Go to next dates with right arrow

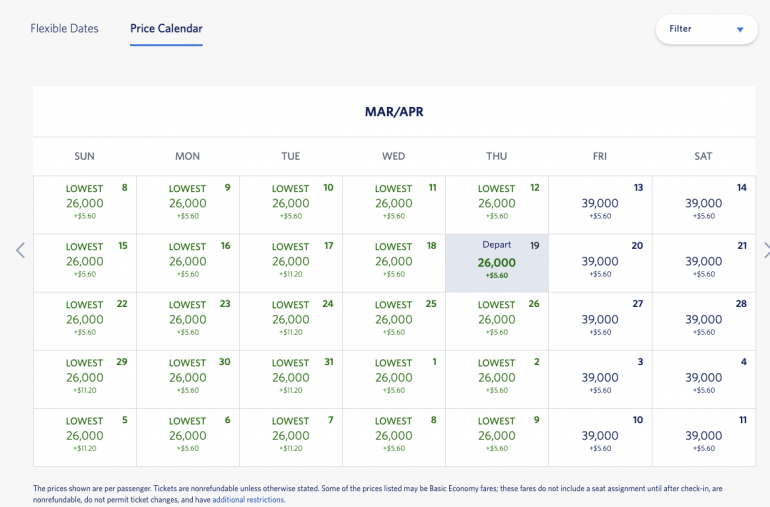pyautogui.click(x=765, y=250)
